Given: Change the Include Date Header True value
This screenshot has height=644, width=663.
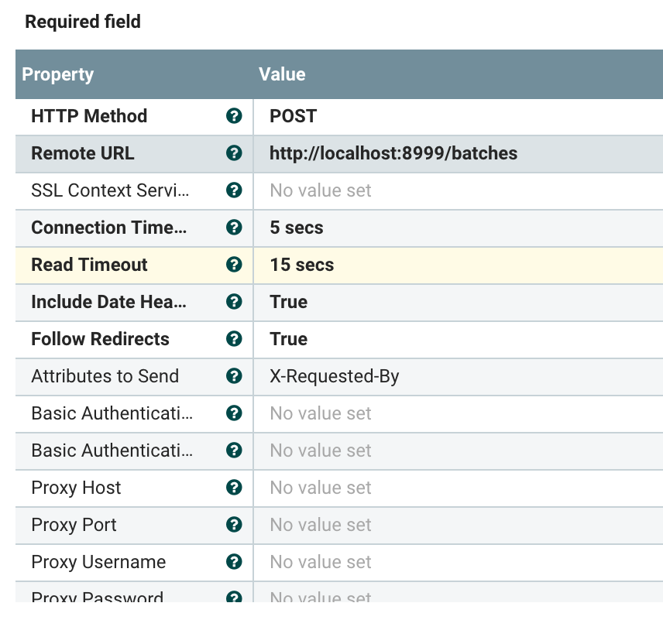Looking at the screenshot, I should (x=289, y=302).
